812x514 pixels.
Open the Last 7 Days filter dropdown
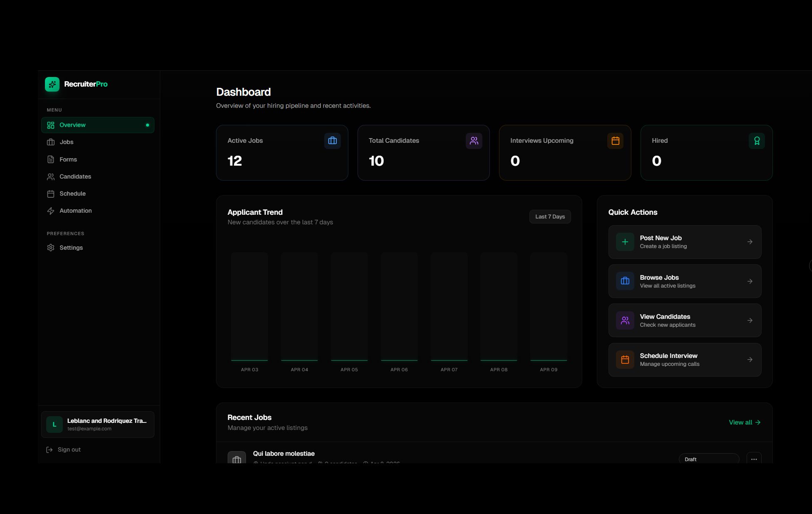tap(550, 216)
